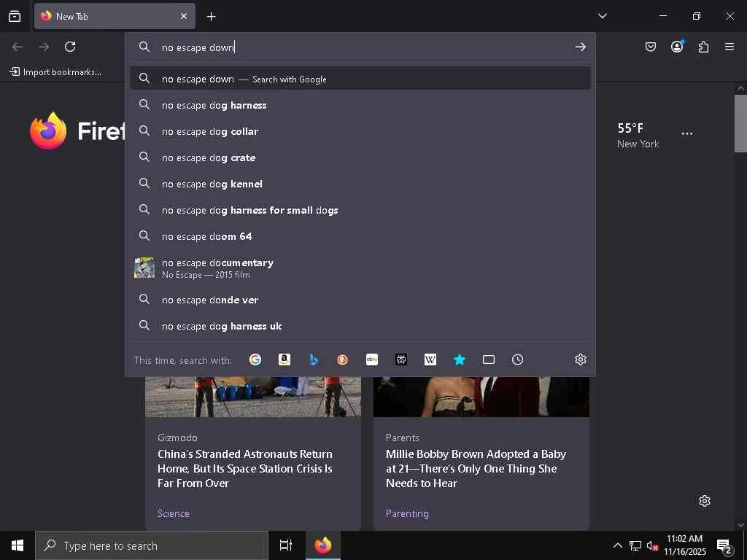Show hidden system tray icons
The height and width of the screenshot is (560, 747).
click(617, 545)
